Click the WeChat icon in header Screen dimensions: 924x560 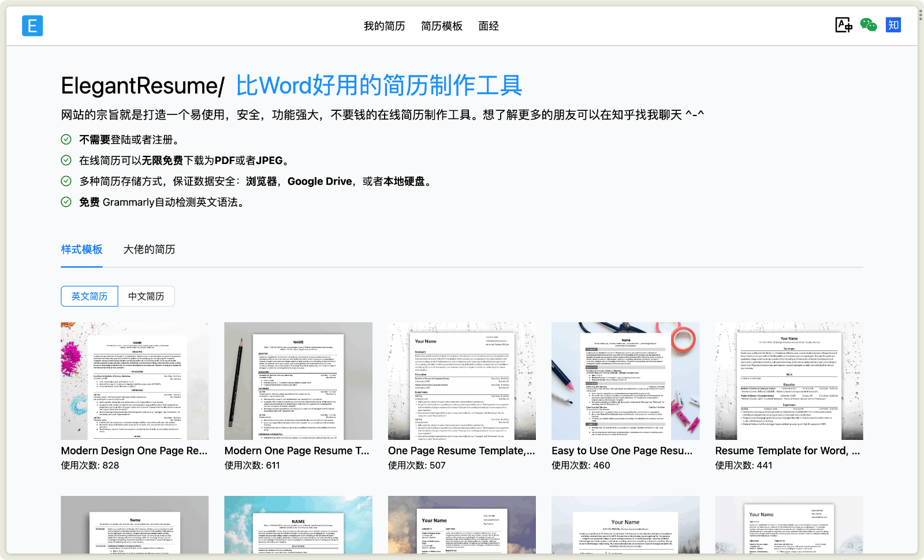868,25
